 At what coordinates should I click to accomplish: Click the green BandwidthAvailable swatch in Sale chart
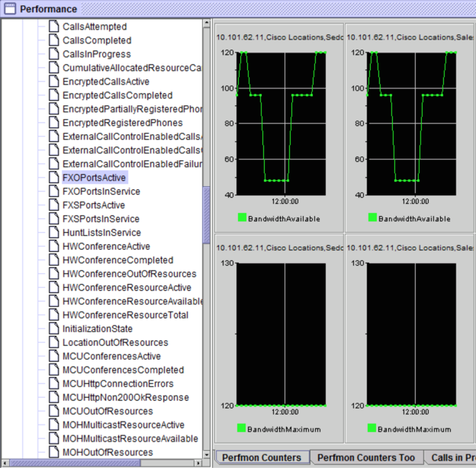(x=372, y=217)
